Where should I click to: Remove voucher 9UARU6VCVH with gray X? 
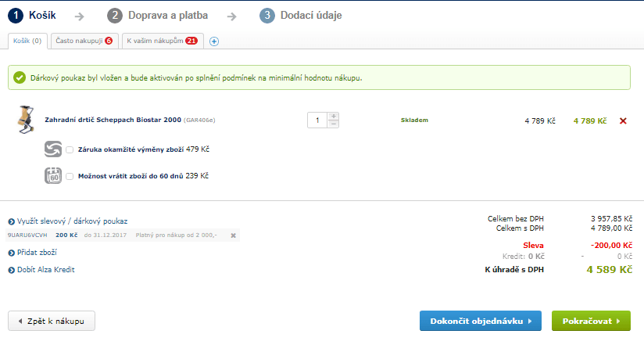click(233, 235)
